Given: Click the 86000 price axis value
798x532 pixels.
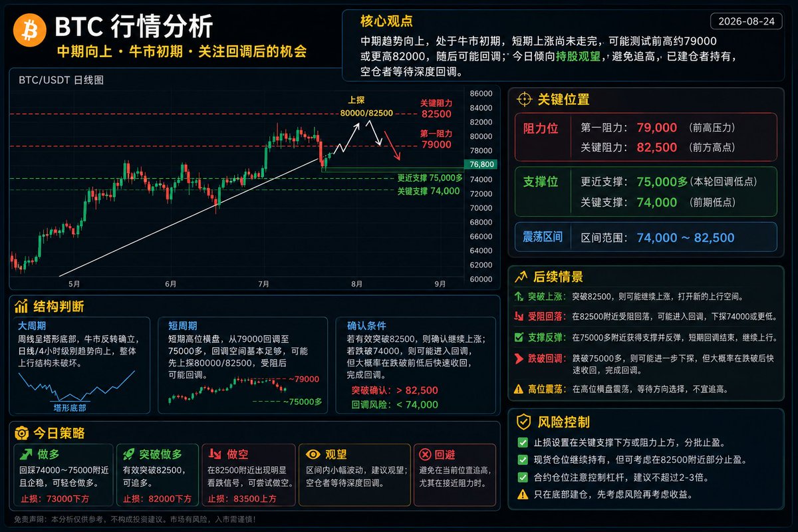Looking at the screenshot, I should click(480, 94).
